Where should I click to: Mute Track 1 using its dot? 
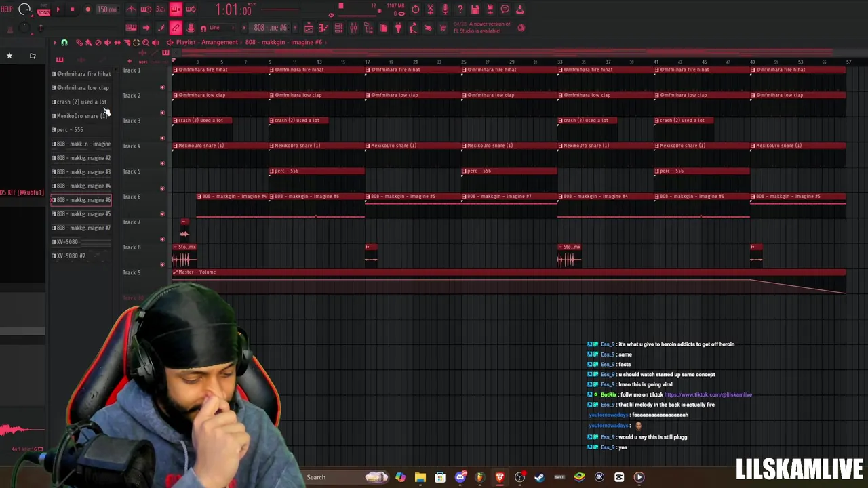tap(162, 87)
